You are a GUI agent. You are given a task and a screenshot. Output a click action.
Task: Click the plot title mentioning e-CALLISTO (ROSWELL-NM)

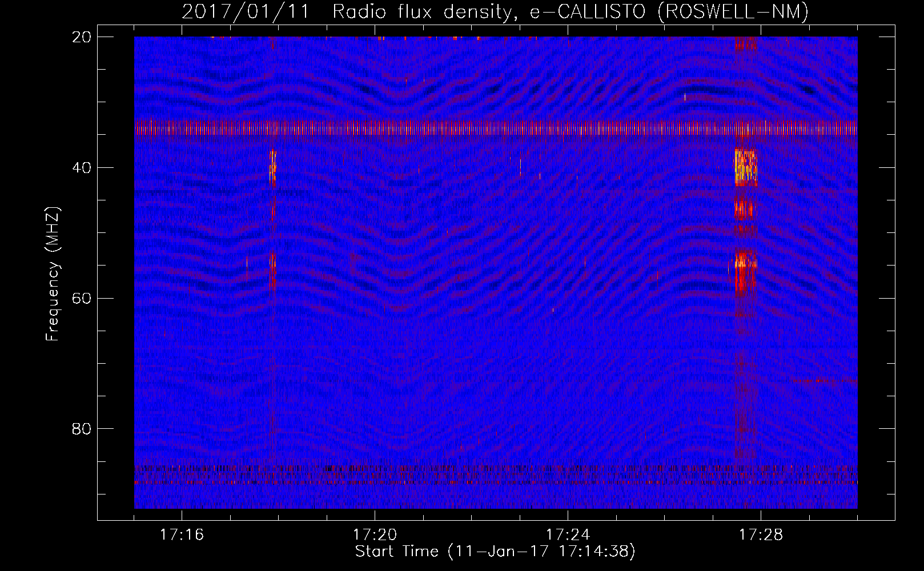pos(495,11)
